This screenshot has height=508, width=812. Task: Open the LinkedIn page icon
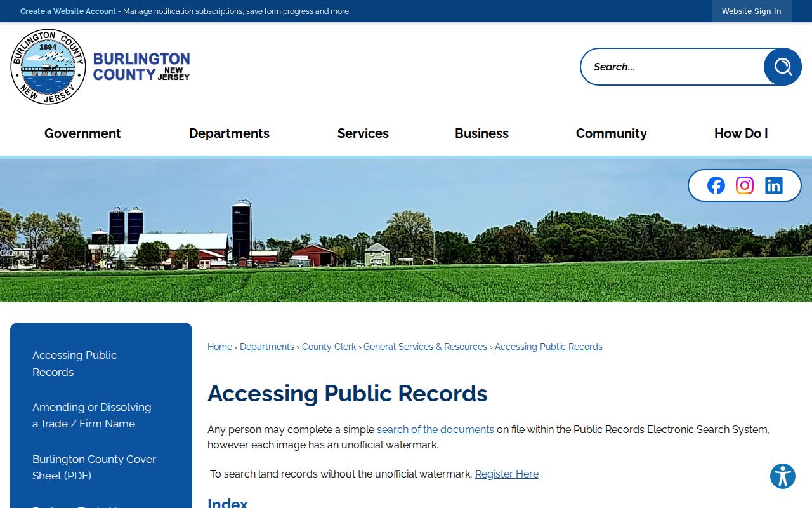point(774,185)
